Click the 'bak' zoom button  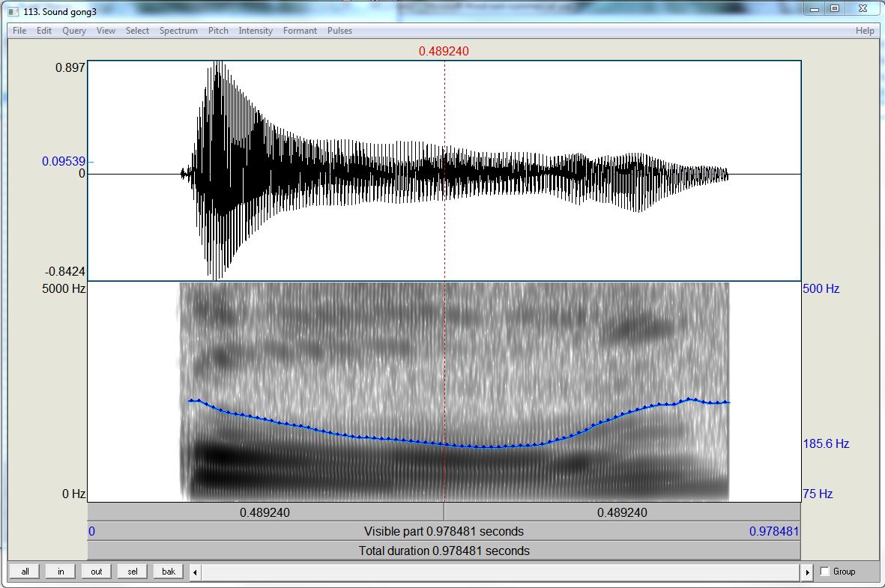click(168, 571)
